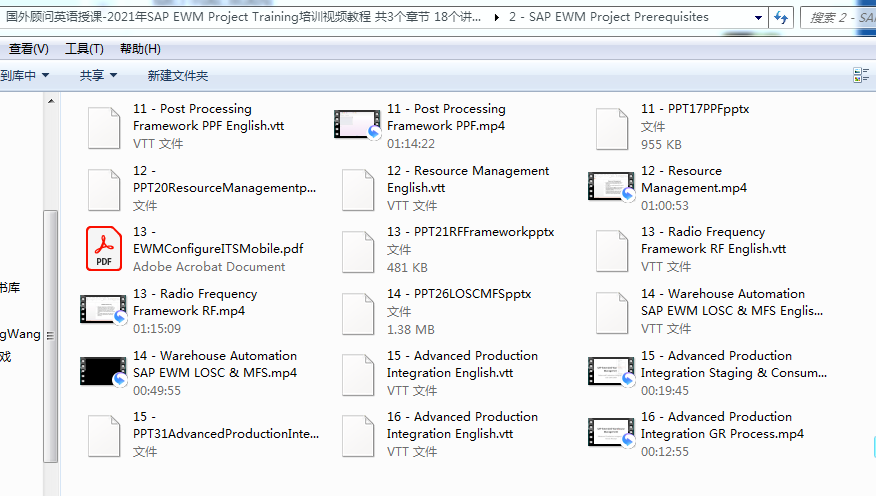Expand the breadcrumb arrow before '2 - SAP EWM Project Prerequisites'

(x=497, y=17)
